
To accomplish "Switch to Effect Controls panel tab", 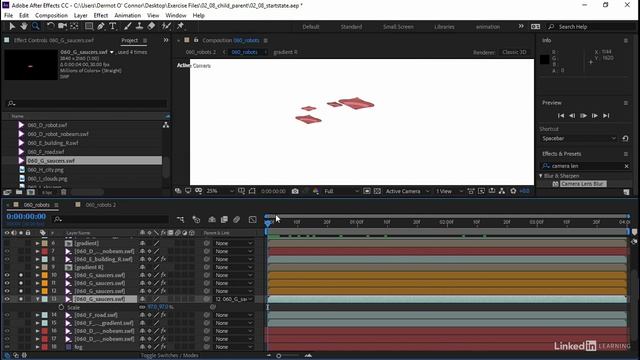I will click(x=54, y=40).
